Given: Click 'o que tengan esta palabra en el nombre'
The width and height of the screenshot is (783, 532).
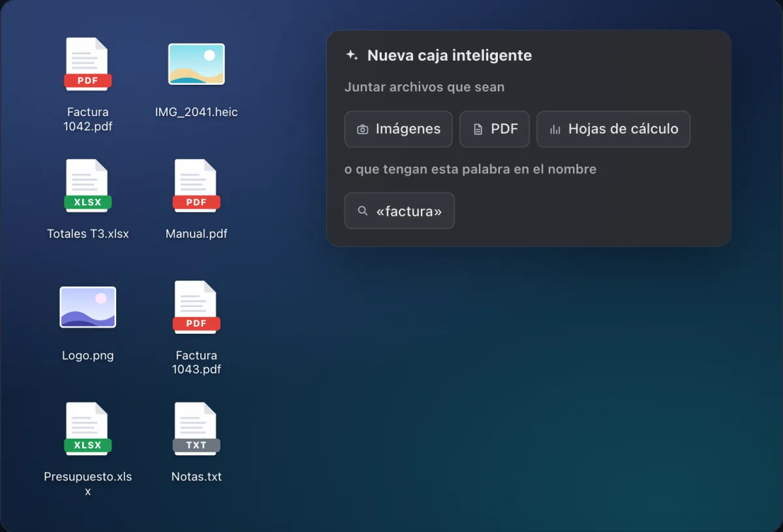Looking at the screenshot, I should [x=470, y=170].
